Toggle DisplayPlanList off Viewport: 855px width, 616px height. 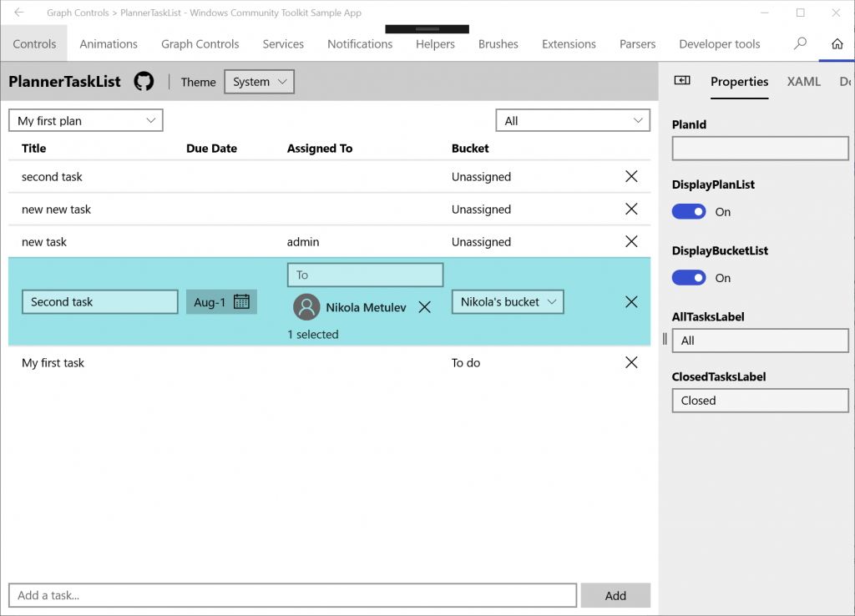[x=688, y=211]
